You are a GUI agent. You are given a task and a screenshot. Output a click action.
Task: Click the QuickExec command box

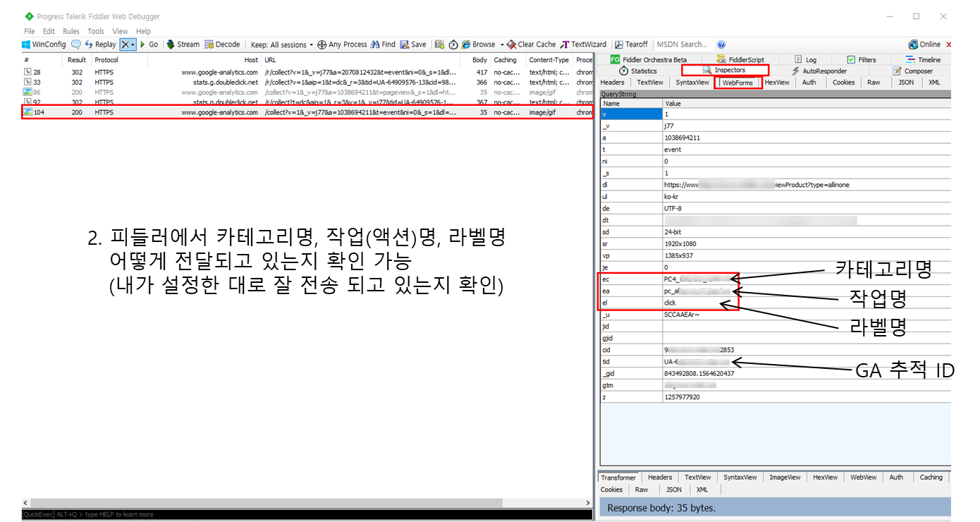(307, 514)
